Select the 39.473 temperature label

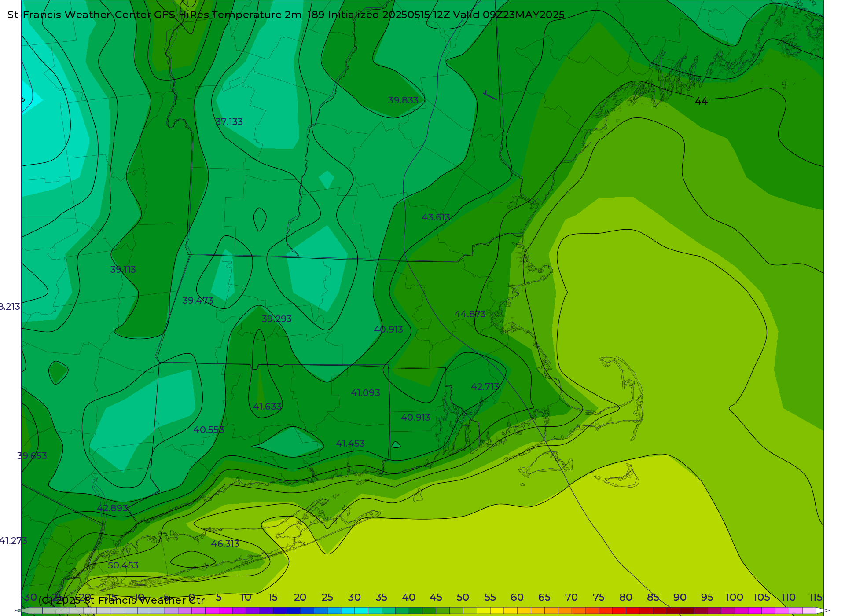pos(198,301)
